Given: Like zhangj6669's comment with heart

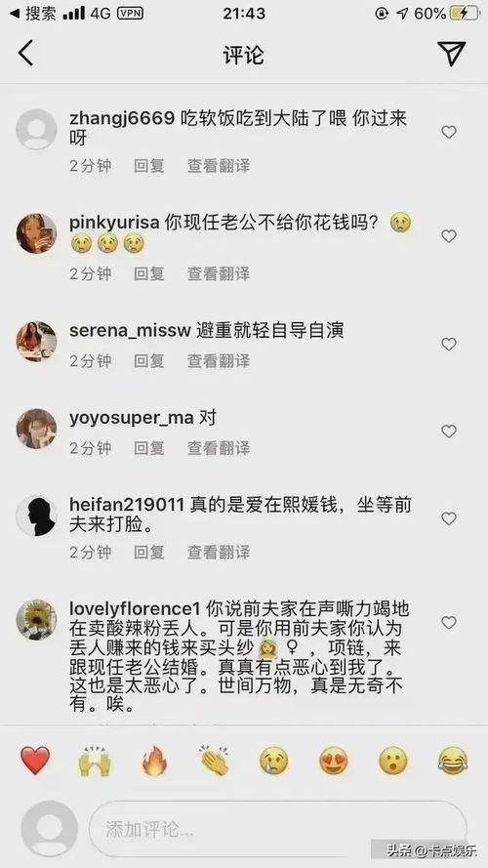Looking at the screenshot, I should click(449, 132).
